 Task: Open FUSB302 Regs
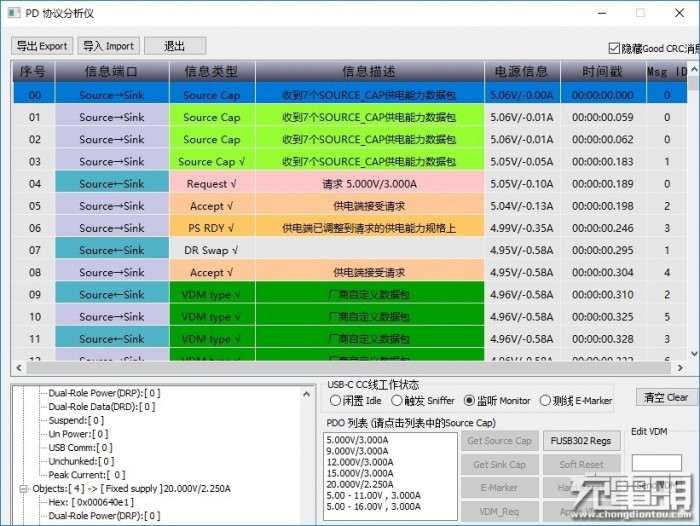click(578, 441)
